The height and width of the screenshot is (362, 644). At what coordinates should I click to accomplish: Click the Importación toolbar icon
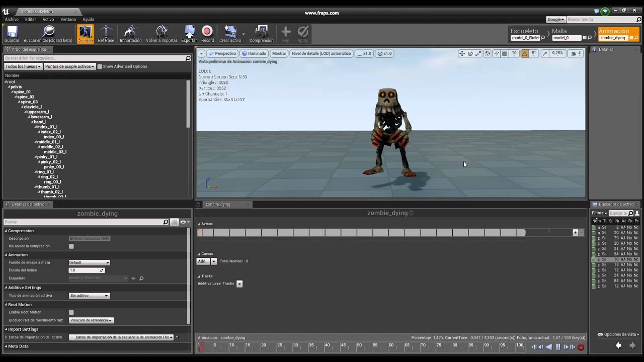[x=130, y=32]
